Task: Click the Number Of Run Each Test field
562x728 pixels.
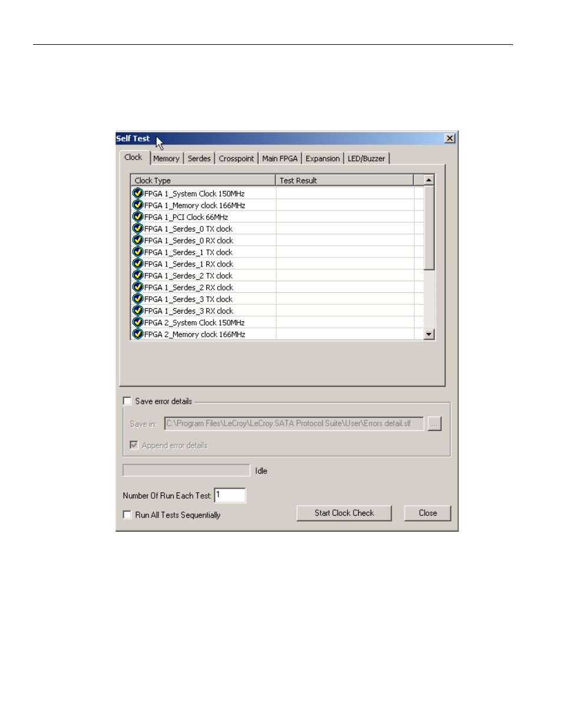Action: coord(230,495)
